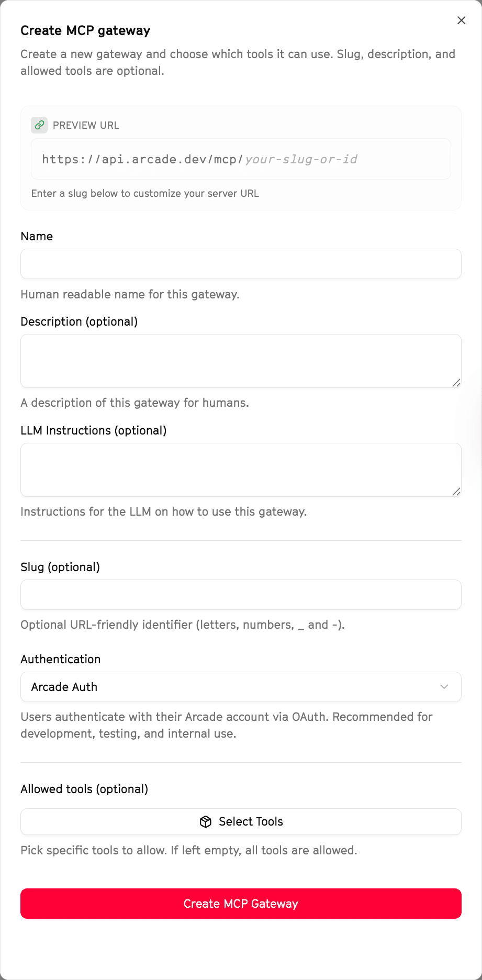Image resolution: width=482 pixels, height=980 pixels.
Task: Select the Create MCP gateway heading
Action: pos(85,30)
